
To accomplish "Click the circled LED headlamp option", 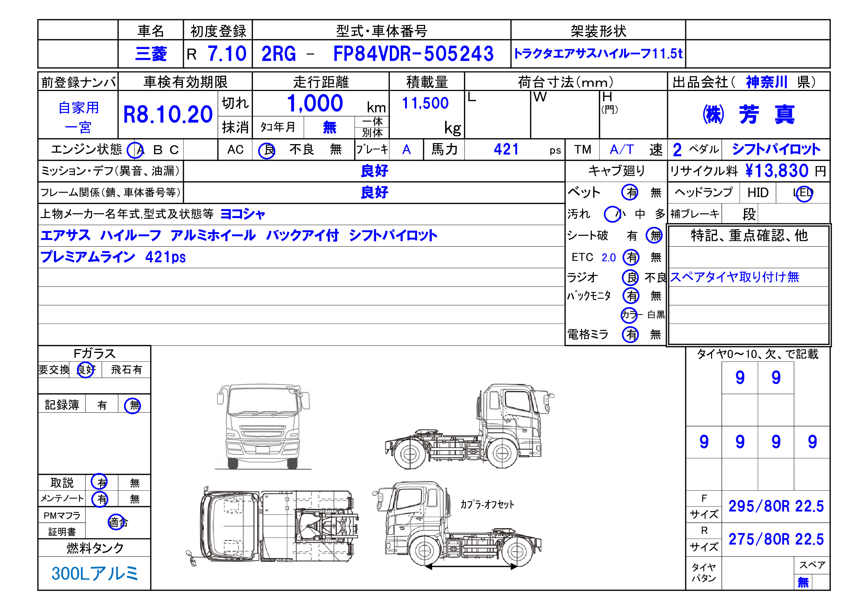I will [804, 193].
